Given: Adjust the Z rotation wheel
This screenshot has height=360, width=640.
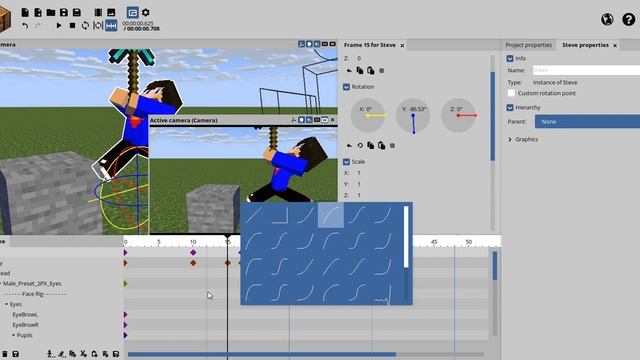Looking at the screenshot, I should click(x=458, y=116).
